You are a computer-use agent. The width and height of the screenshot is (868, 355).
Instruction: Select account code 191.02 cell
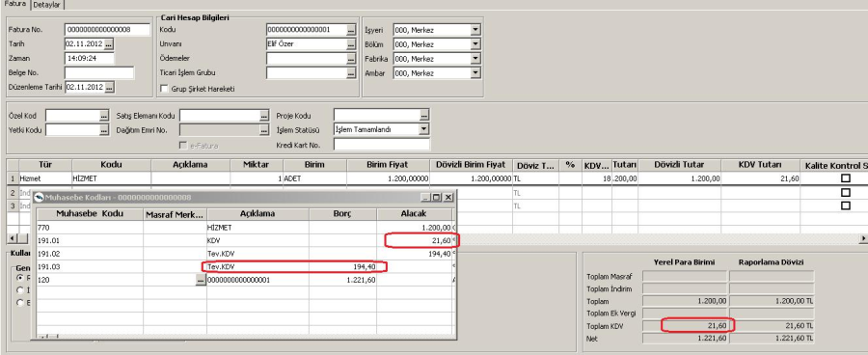tap(90, 254)
